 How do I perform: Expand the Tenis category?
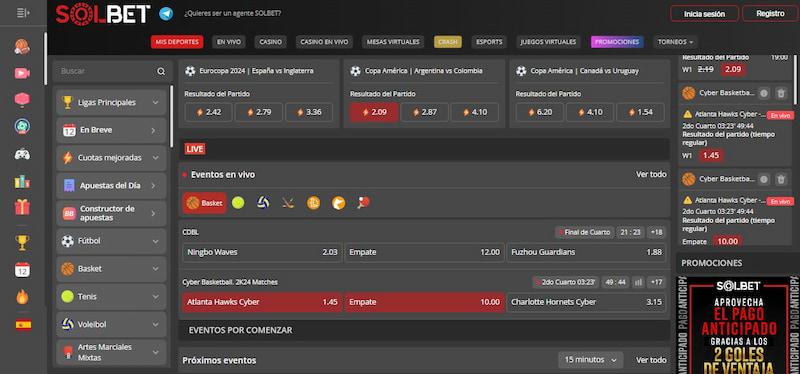tap(111, 296)
